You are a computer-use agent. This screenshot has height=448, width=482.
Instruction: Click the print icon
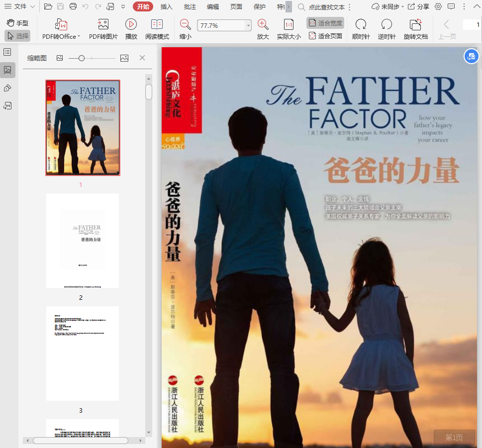point(73,6)
